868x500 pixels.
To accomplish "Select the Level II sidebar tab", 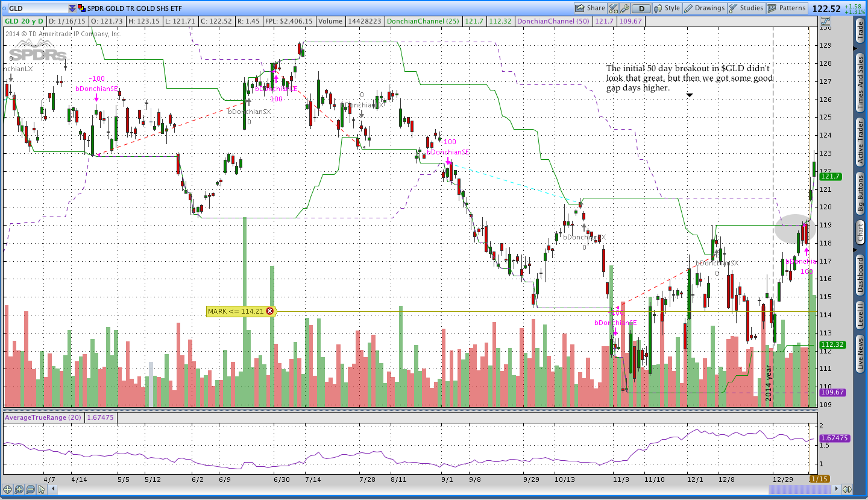I will [x=860, y=315].
